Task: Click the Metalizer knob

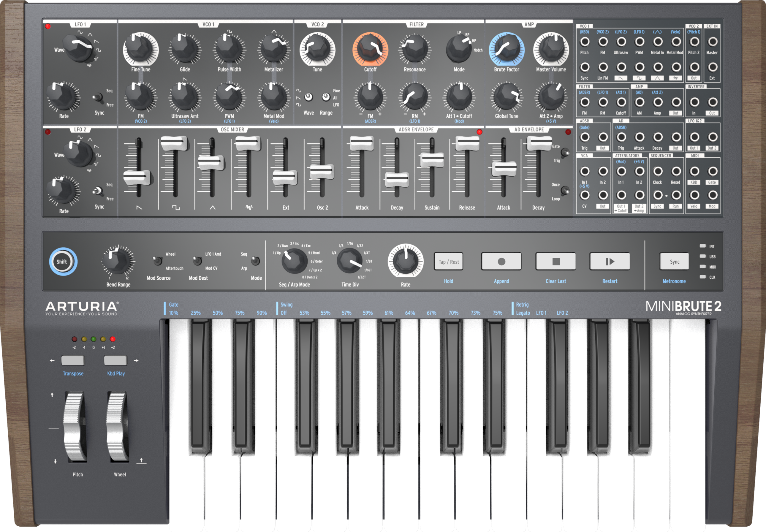Action: pyautogui.click(x=274, y=49)
